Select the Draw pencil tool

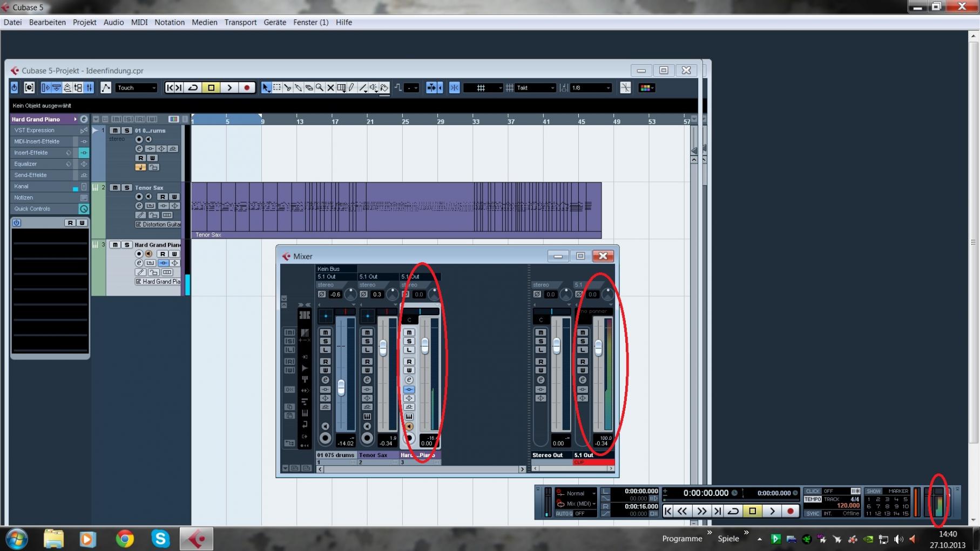click(x=352, y=87)
